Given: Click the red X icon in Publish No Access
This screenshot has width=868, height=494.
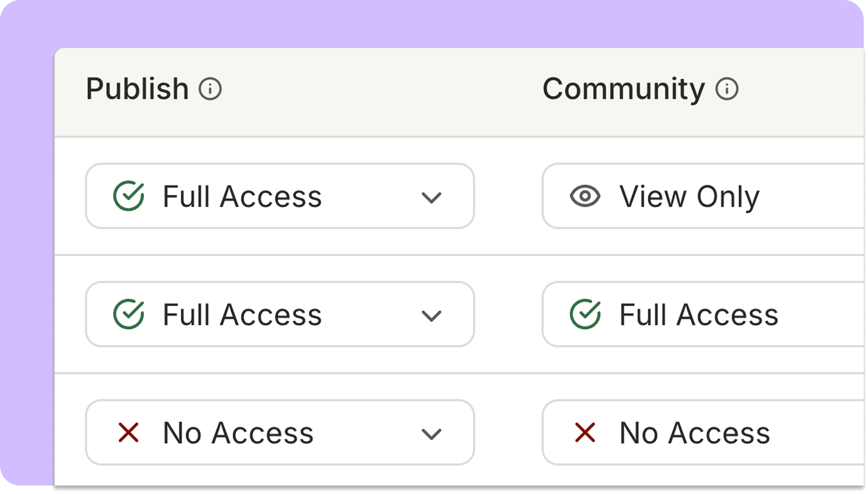Looking at the screenshot, I should tap(129, 432).
